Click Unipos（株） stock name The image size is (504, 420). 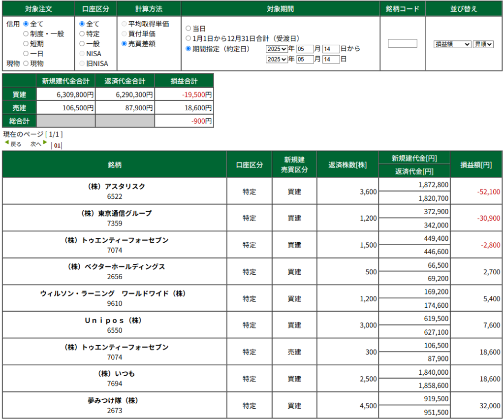113,321
